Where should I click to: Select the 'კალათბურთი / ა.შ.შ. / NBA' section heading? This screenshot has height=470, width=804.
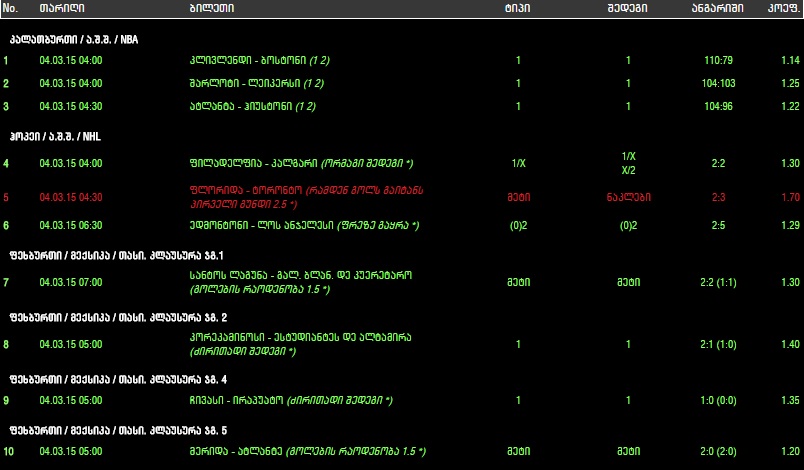point(74,39)
